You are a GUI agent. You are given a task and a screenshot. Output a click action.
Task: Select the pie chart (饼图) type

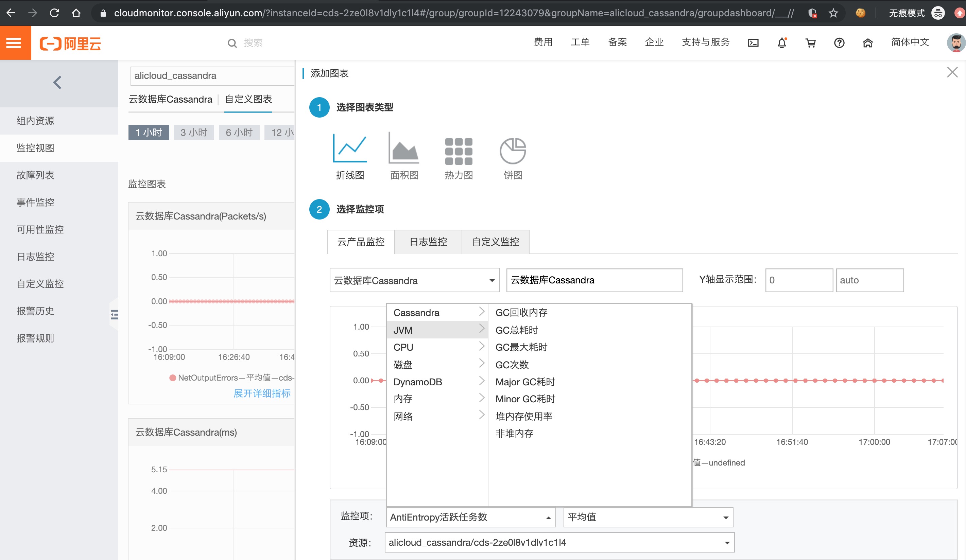tap(513, 158)
